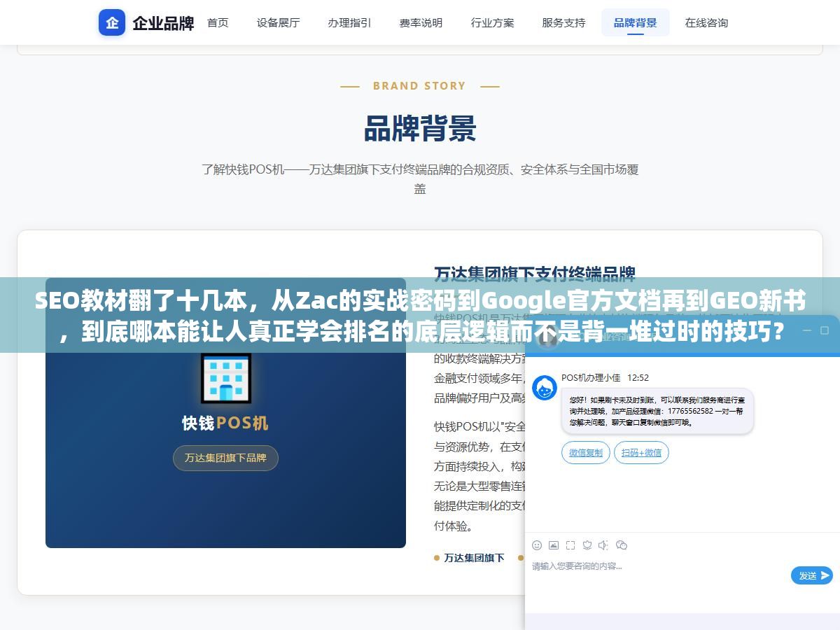The image size is (840, 630).
Task: Click the 微信复制 button in chat
Action: pyautogui.click(x=586, y=453)
